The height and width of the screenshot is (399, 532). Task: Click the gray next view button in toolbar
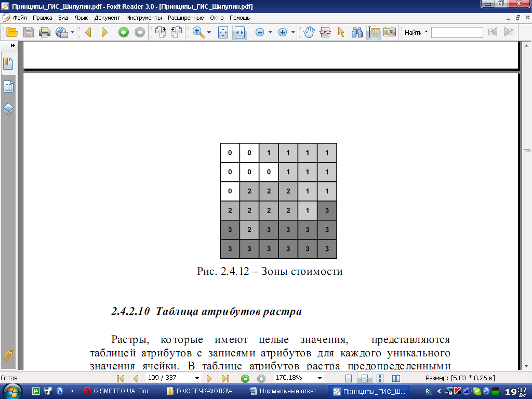tap(139, 32)
